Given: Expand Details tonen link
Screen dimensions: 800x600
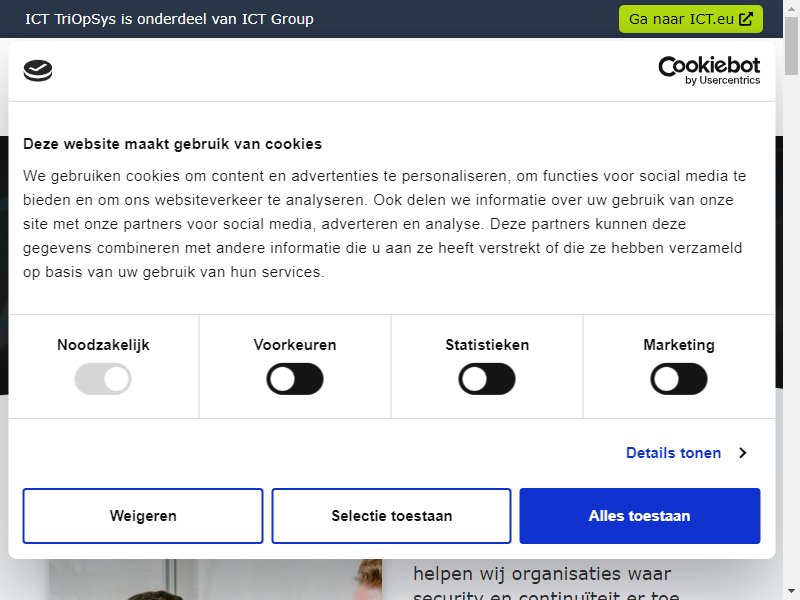Looking at the screenshot, I should pyautogui.click(x=673, y=453).
